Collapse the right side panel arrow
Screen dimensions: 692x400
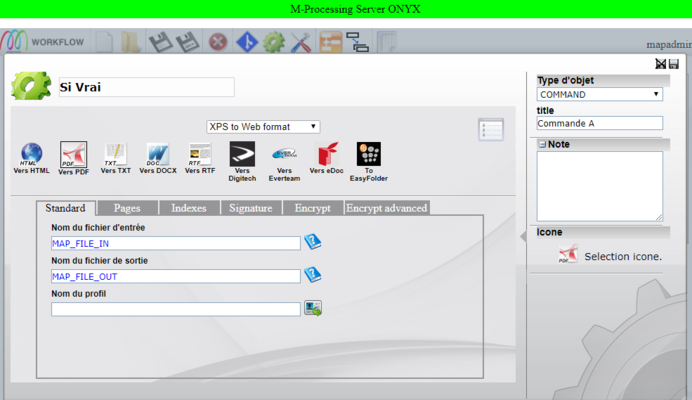click(523, 237)
